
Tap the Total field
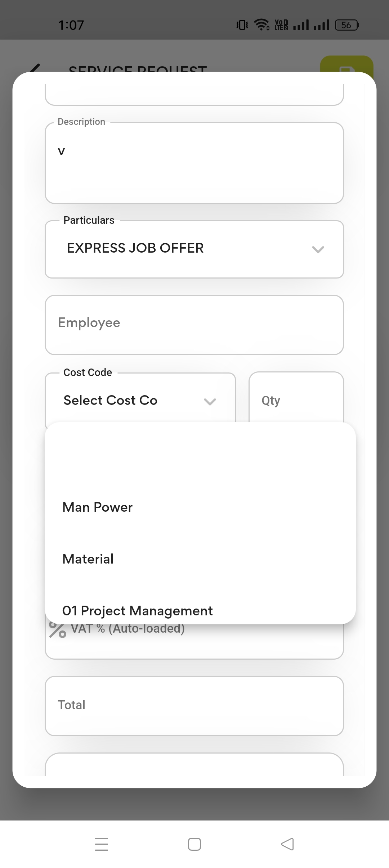click(x=194, y=706)
